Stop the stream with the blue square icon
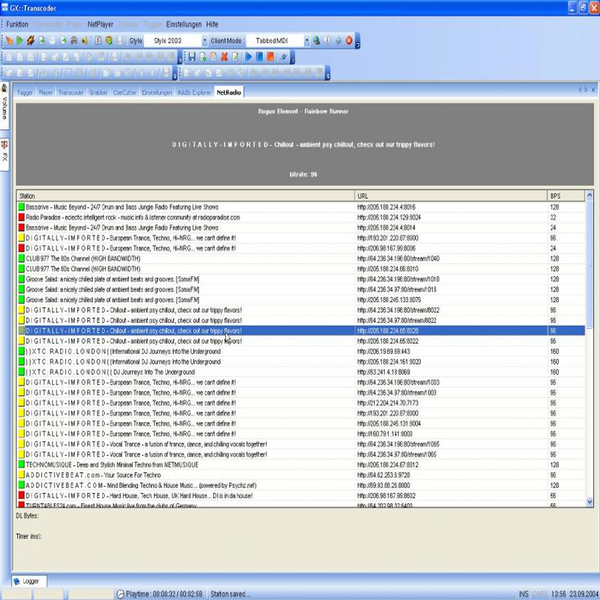This screenshot has width=600, height=600. [259, 57]
